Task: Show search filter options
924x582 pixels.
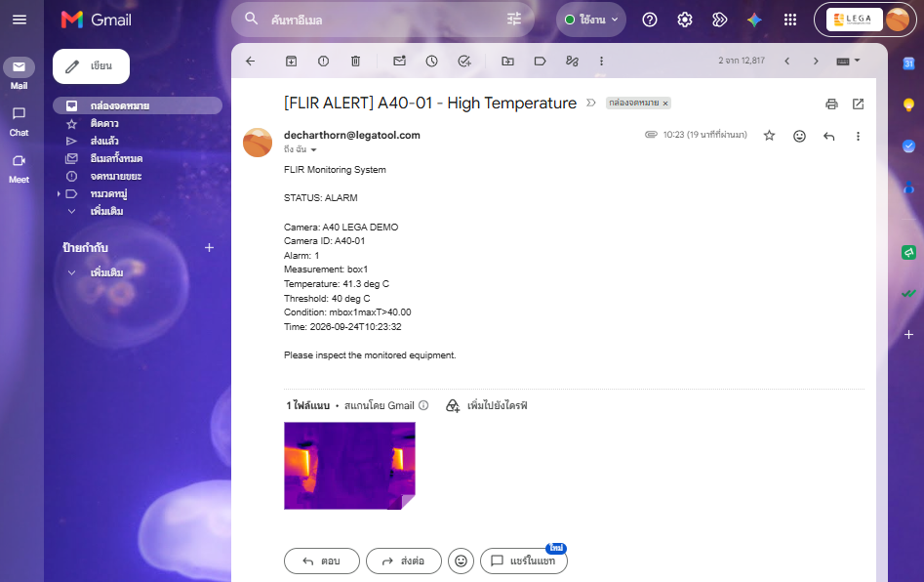Action: 514,20
